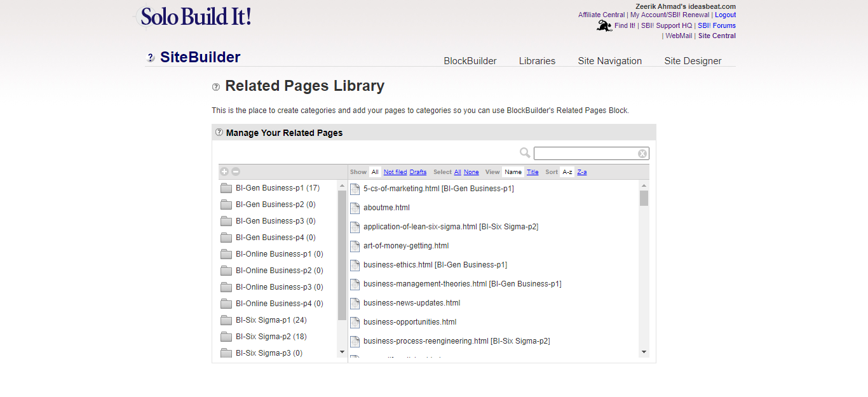Screen dimensions: 868x397
Task: Select the business-opportunities.html page
Action: [410, 322]
